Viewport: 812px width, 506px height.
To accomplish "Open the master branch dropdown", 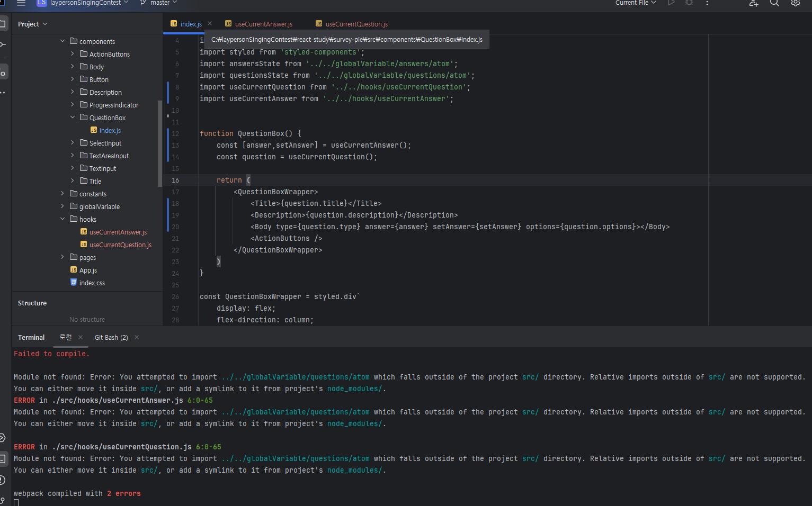I will click(159, 3).
